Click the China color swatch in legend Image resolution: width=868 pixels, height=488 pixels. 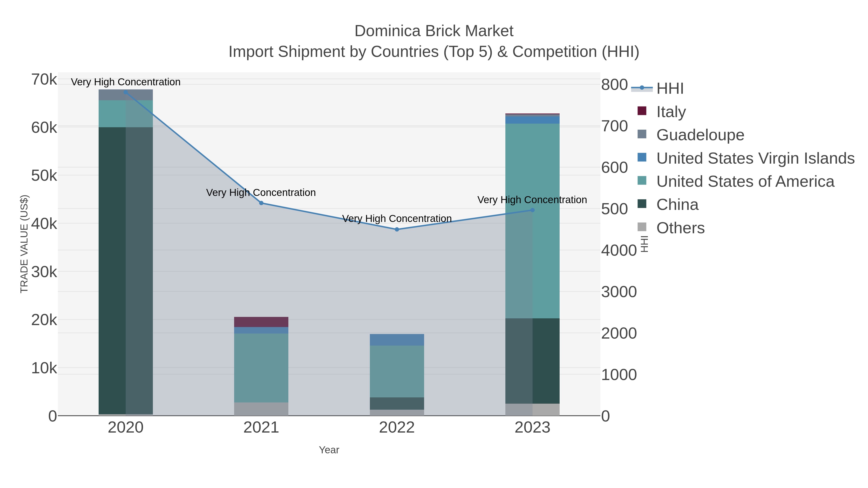pyautogui.click(x=642, y=203)
